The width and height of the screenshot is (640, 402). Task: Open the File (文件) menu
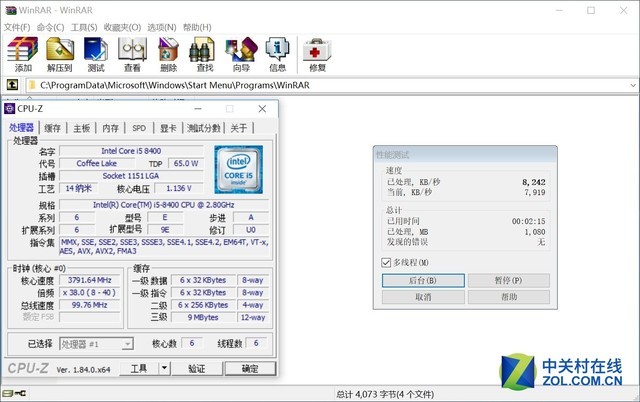(x=17, y=27)
